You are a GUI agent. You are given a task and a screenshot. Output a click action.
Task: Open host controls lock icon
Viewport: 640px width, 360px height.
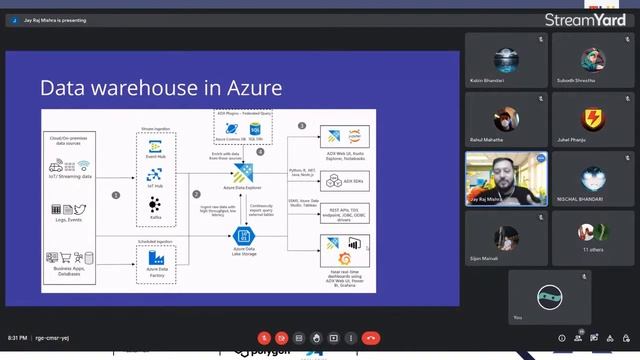(x=626, y=338)
